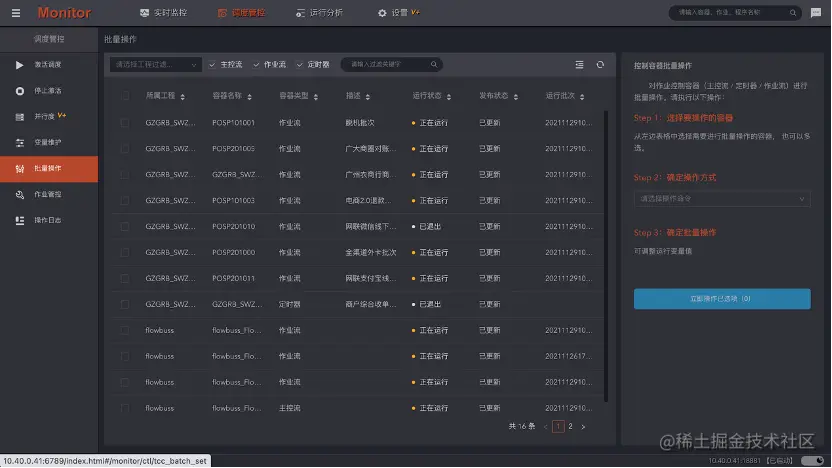Click the 电商2.0退款 description cell
Image resolution: width=832 pixels, height=468 pixels.
pyautogui.click(x=368, y=201)
